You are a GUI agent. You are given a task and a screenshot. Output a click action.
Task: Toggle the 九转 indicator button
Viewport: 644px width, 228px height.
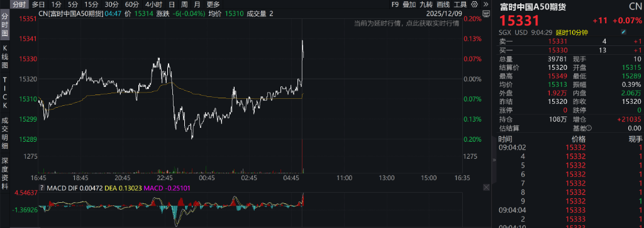[x=426, y=4]
